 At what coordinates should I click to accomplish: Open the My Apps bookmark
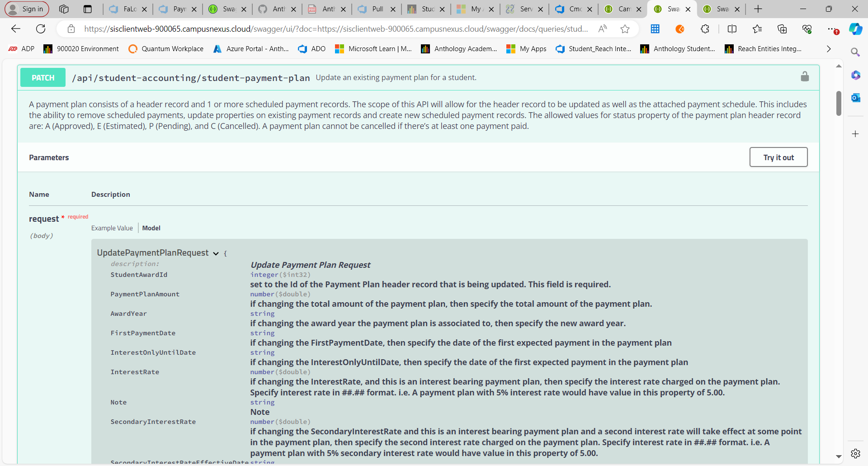tap(526, 49)
